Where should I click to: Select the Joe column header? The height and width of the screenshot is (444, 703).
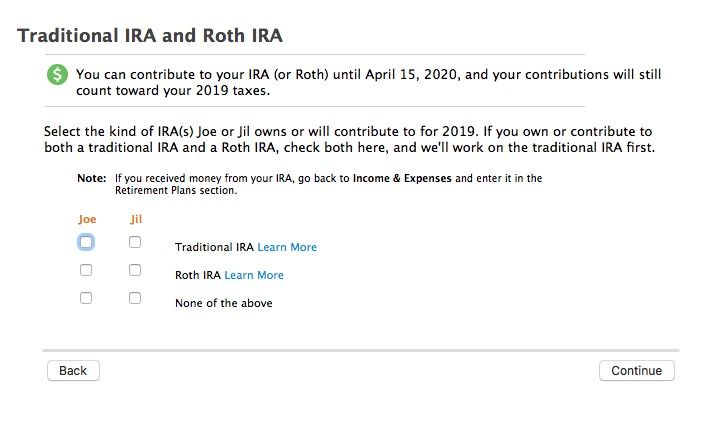87,219
